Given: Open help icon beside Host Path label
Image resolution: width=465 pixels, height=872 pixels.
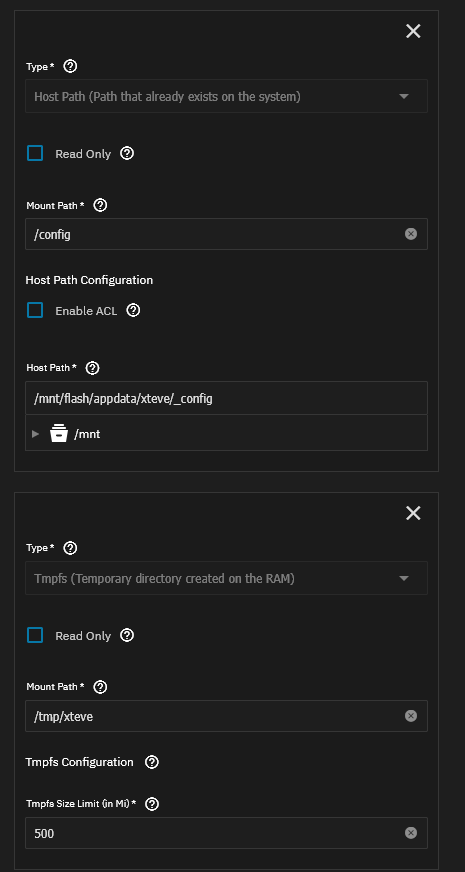Looking at the screenshot, I should click(x=93, y=368).
